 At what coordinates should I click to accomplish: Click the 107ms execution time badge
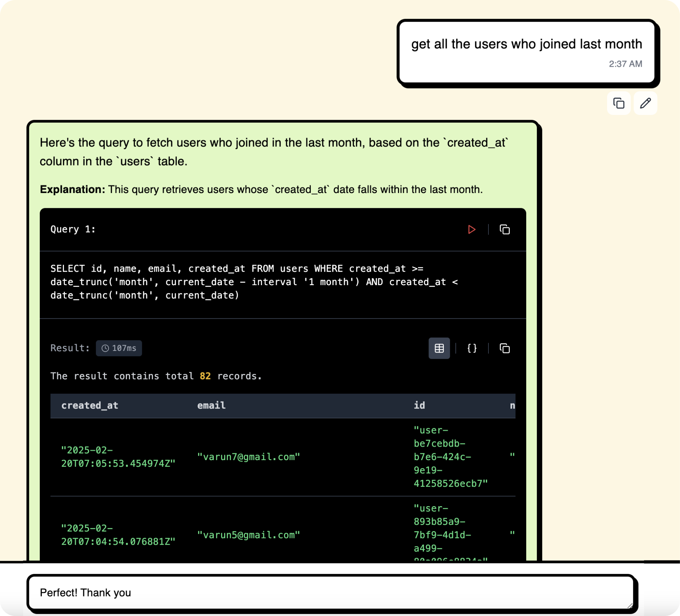click(x=119, y=348)
